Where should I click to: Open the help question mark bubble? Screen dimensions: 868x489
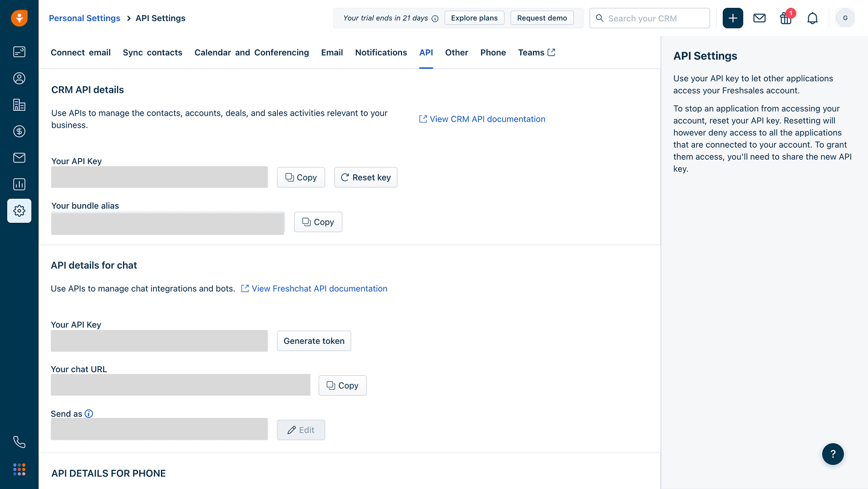pyautogui.click(x=833, y=454)
